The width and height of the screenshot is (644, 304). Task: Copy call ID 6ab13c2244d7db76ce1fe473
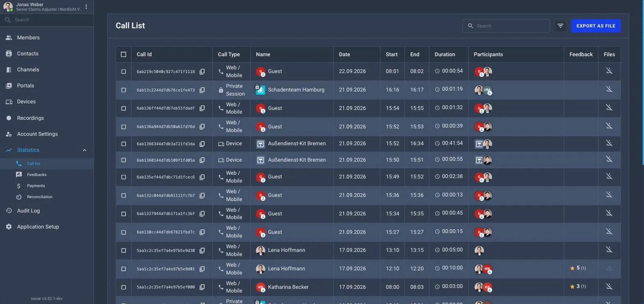coord(202,90)
